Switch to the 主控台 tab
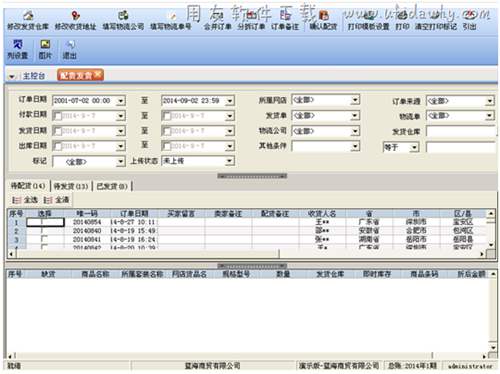This screenshot has width=500, height=374. [x=34, y=76]
